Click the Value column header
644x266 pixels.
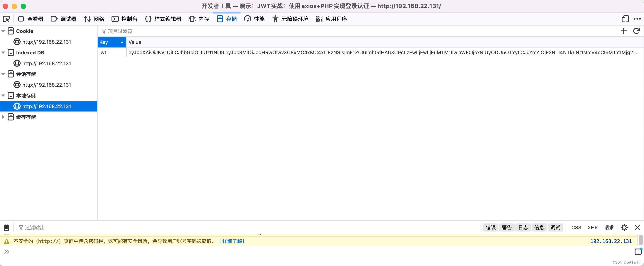click(385, 42)
